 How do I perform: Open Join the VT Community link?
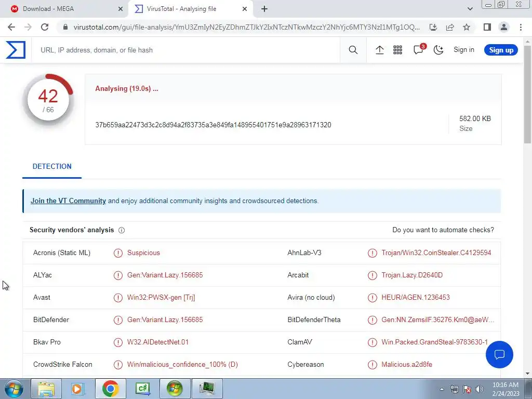pos(68,201)
